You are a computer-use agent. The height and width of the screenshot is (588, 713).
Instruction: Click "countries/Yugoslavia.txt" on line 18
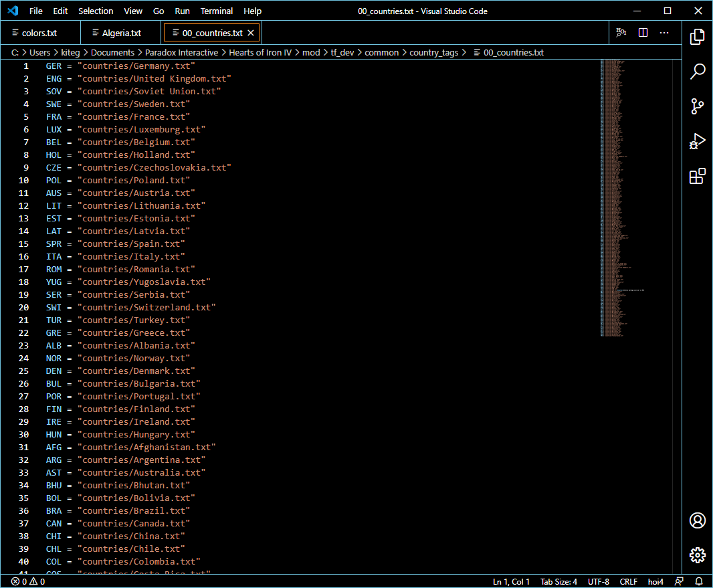click(x=144, y=282)
